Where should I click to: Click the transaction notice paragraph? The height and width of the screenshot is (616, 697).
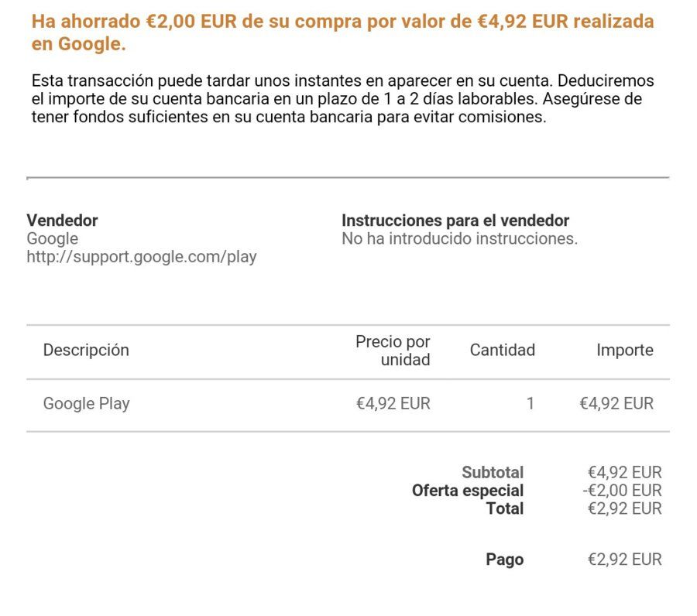[x=343, y=98]
